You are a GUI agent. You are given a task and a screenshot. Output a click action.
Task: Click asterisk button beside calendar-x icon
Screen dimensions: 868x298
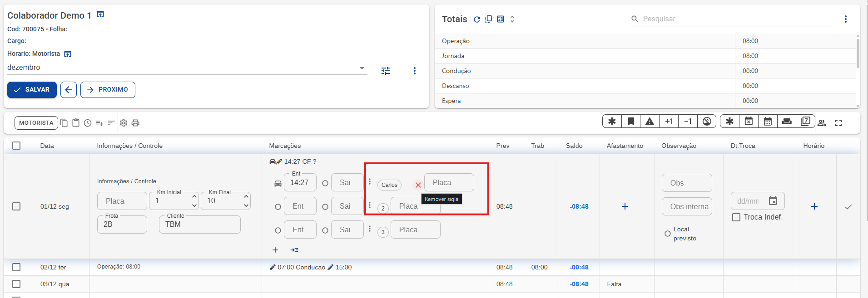click(x=729, y=121)
